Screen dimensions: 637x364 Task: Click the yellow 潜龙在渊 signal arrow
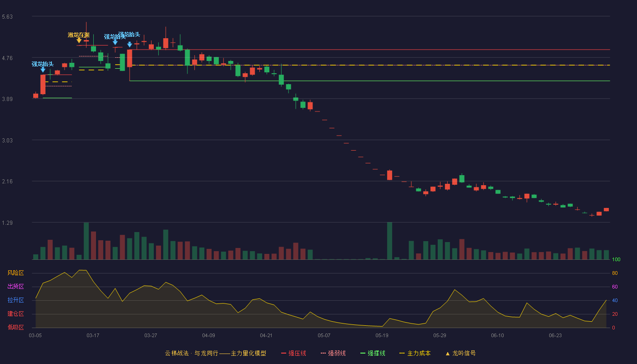pyautogui.click(x=79, y=40)
